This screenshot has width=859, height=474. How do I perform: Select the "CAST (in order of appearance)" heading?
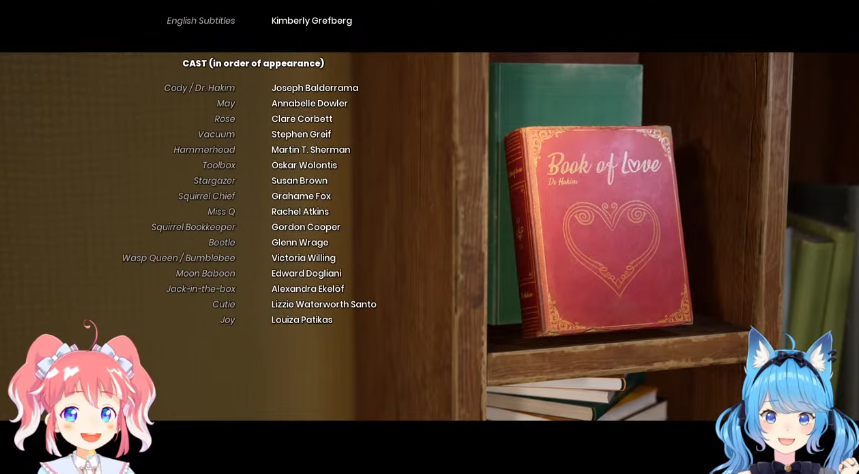pyautogui.click(x=253, y=64)
